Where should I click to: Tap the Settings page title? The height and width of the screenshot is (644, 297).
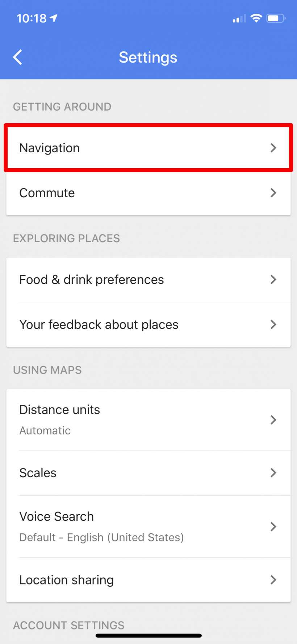pyautogui.click(x=148, y=57)
